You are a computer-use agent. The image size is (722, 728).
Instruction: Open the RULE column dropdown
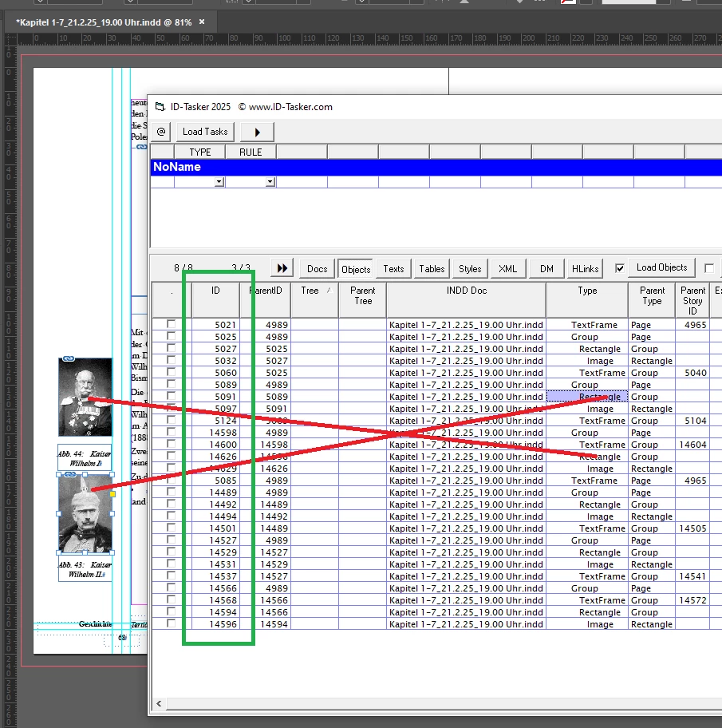click(x=270, y=182)
